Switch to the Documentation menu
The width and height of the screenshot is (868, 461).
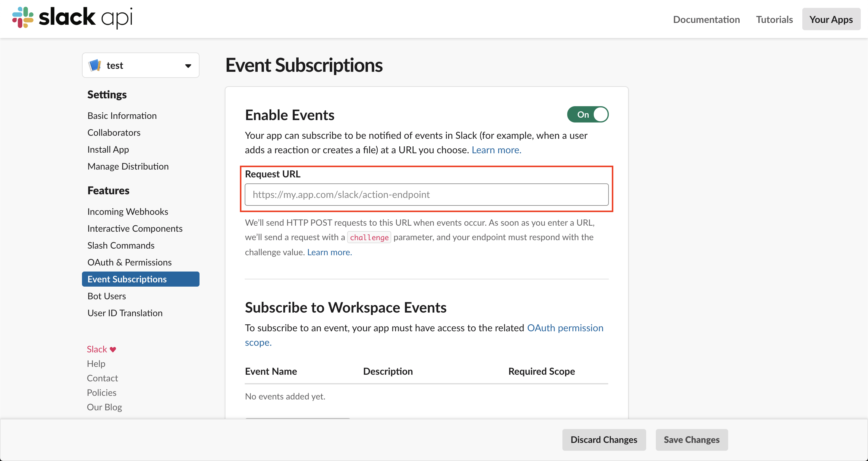(x=706, y=19)
